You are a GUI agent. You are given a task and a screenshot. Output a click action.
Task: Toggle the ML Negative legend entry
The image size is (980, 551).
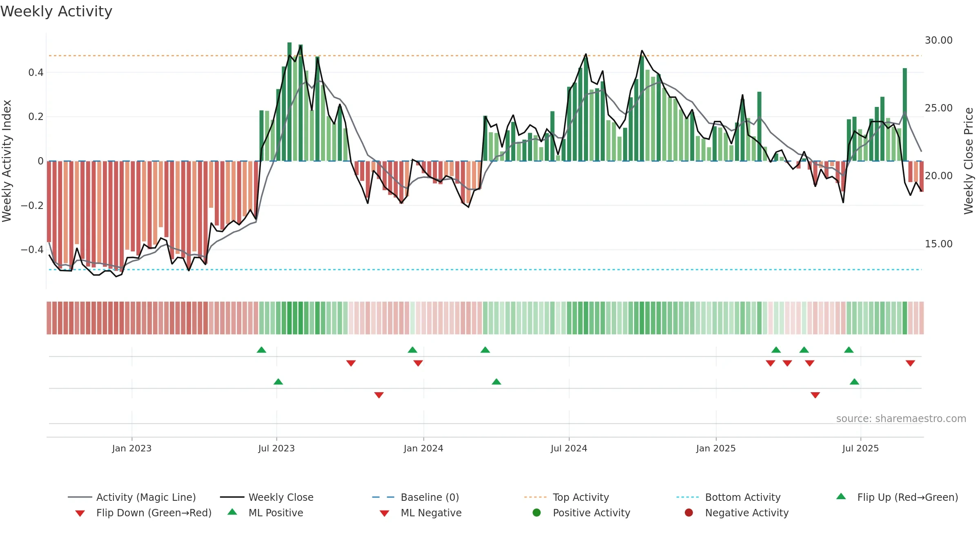[421, 513]
